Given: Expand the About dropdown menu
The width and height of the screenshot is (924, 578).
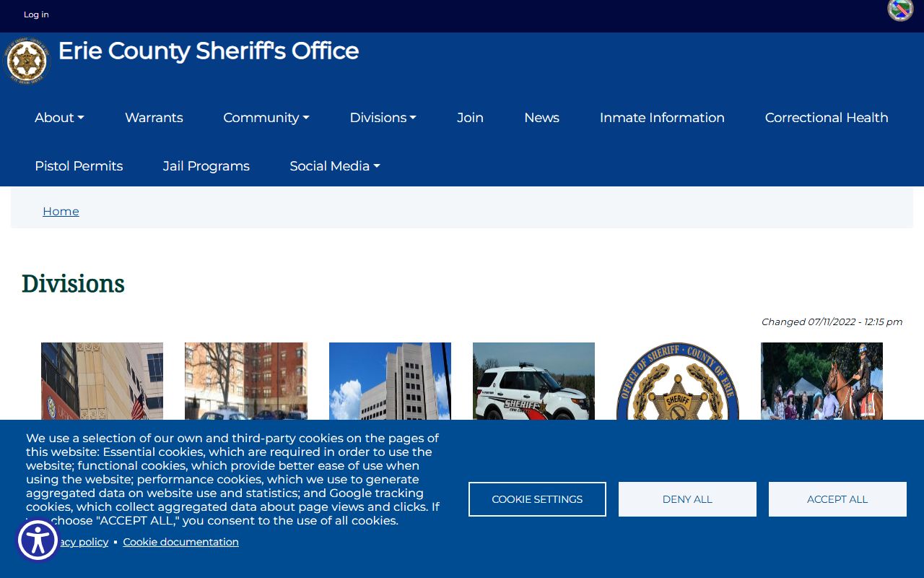Looking at the screenshot, I should point(59,118).
